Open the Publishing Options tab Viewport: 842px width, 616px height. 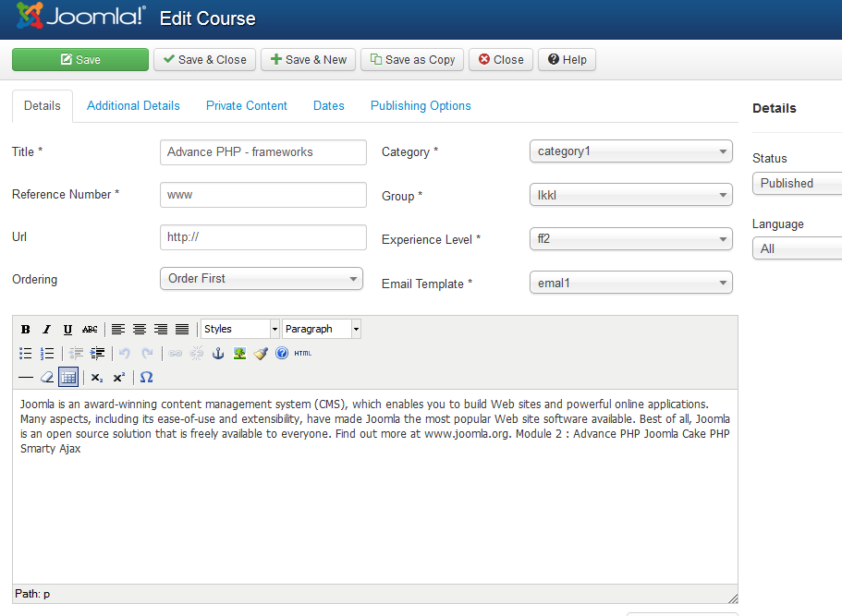[421, 106]
